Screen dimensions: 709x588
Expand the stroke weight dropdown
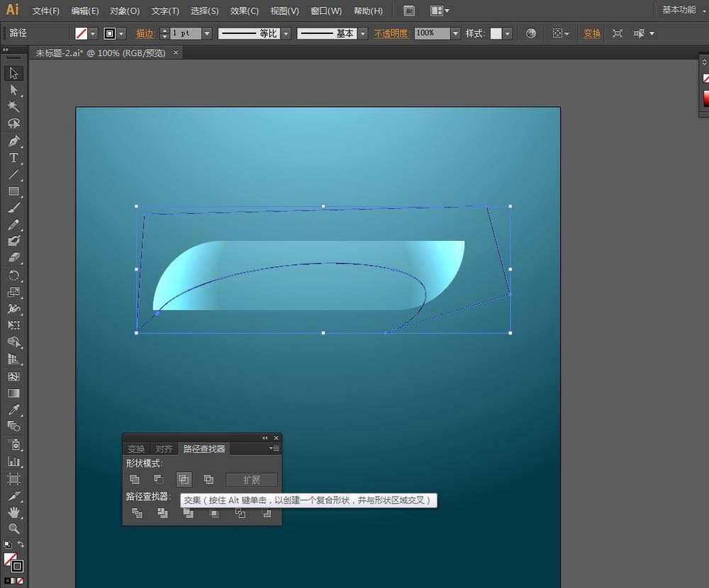click(206, 33)
